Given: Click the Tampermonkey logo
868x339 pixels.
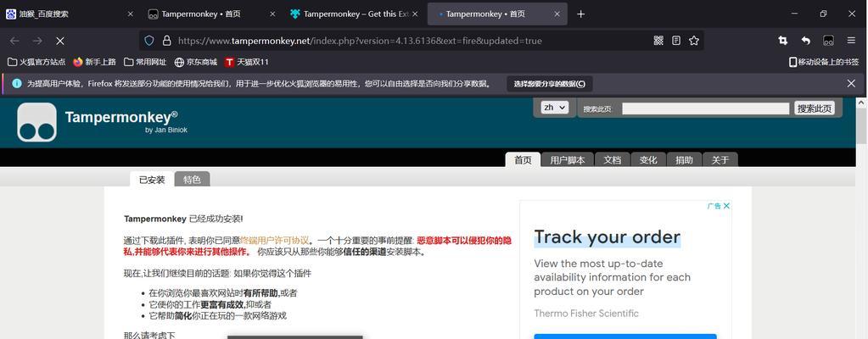Looking at the screenshot, I should tap(37, 122).
